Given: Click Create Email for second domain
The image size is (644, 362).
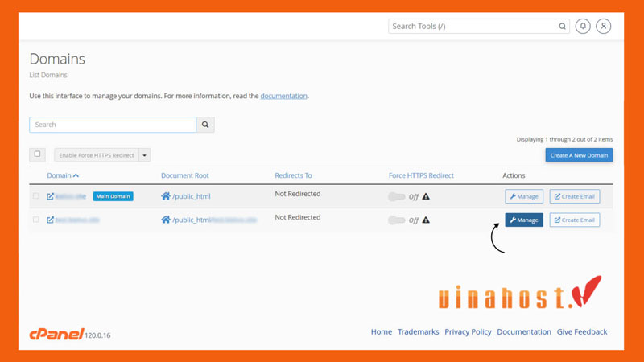Looking at the screenshot, I should [575, 220].
